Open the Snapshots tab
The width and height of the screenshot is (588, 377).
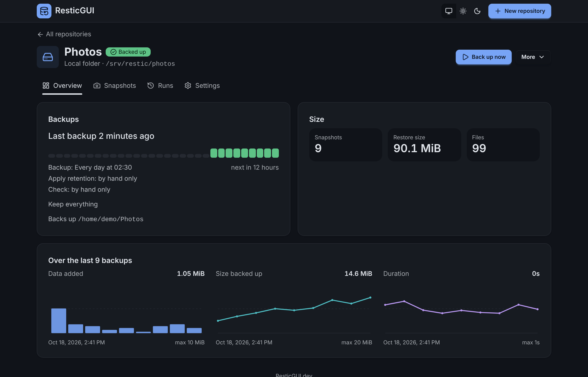(114, 86)
